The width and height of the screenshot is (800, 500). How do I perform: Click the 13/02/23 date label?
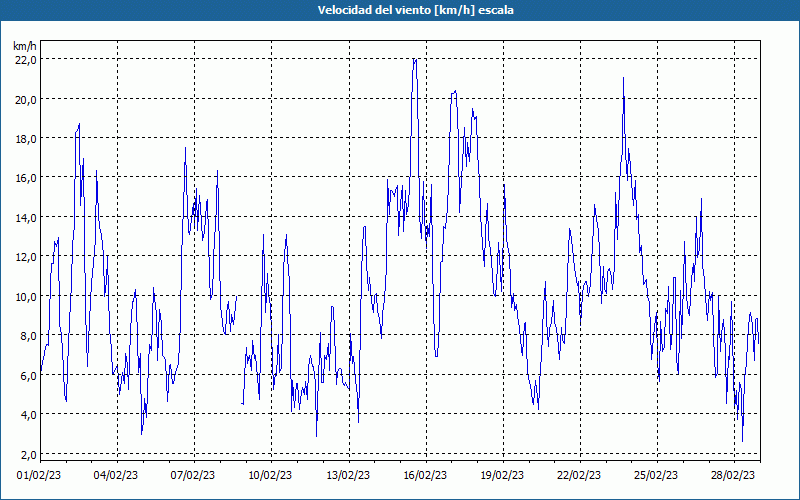click(x=348, y=476)
